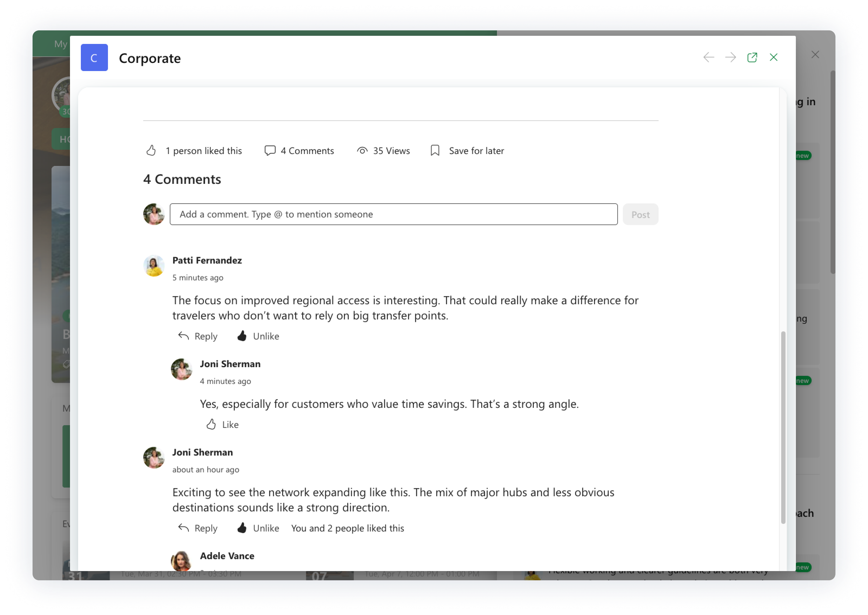Click the blue Corporate channel icon

click(x=94, y=57)
